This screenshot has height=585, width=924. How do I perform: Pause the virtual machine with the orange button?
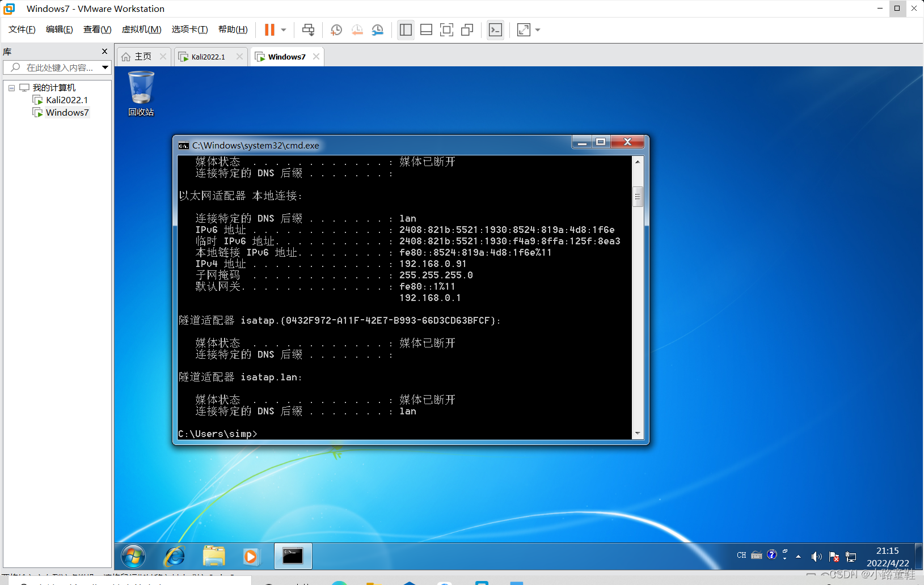click(270, 30)
